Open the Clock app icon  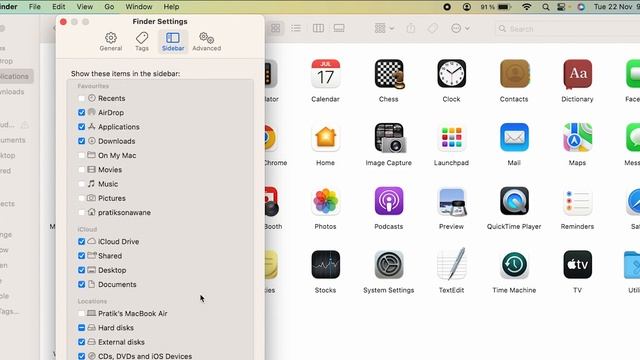click(x=451, y=74)
